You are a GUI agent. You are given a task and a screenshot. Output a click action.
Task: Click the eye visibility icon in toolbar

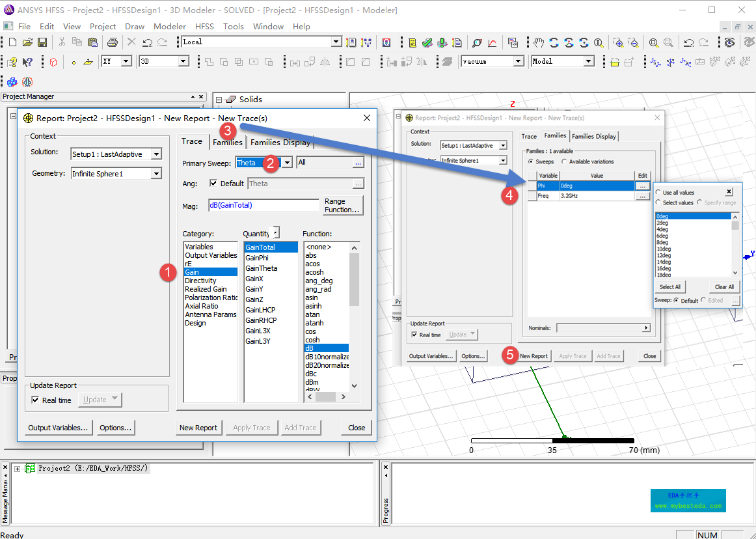coord(730,42)
